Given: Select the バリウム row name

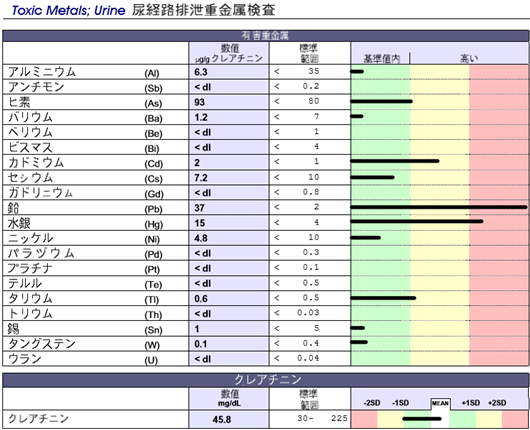Looking at the screenshot, I should point(30,117).
